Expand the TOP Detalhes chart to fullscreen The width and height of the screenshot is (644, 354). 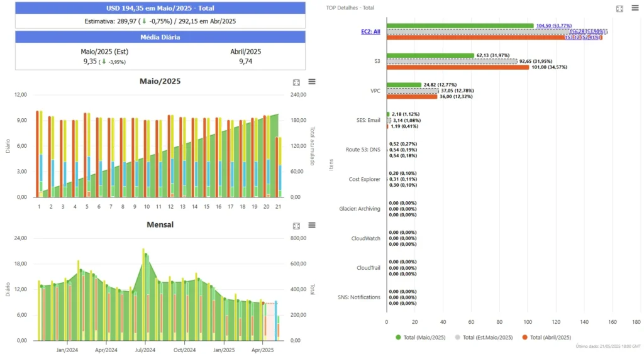pos(619,8)
